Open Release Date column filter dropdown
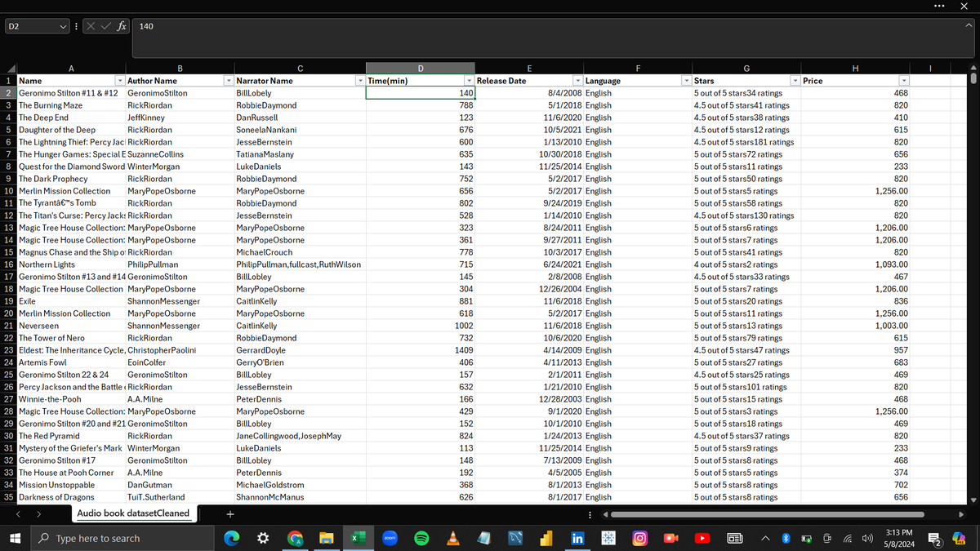 pyautogui.click(x=577, y=81)
